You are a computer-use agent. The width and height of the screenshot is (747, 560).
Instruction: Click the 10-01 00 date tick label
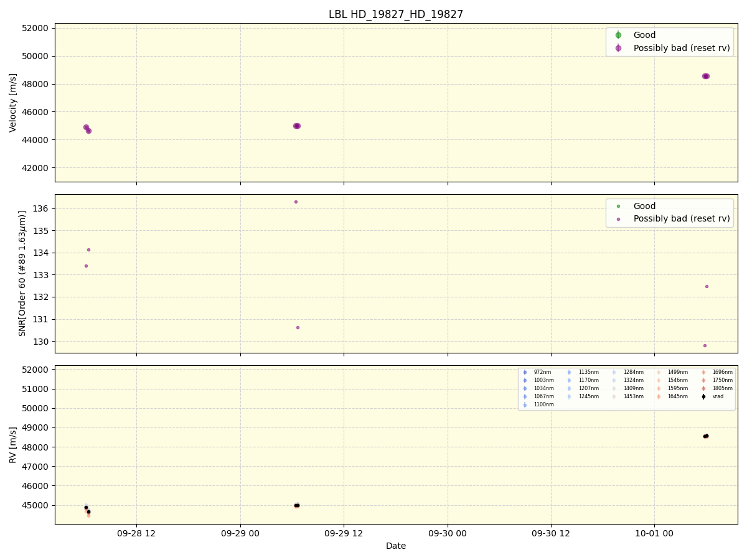coord(654,533)
